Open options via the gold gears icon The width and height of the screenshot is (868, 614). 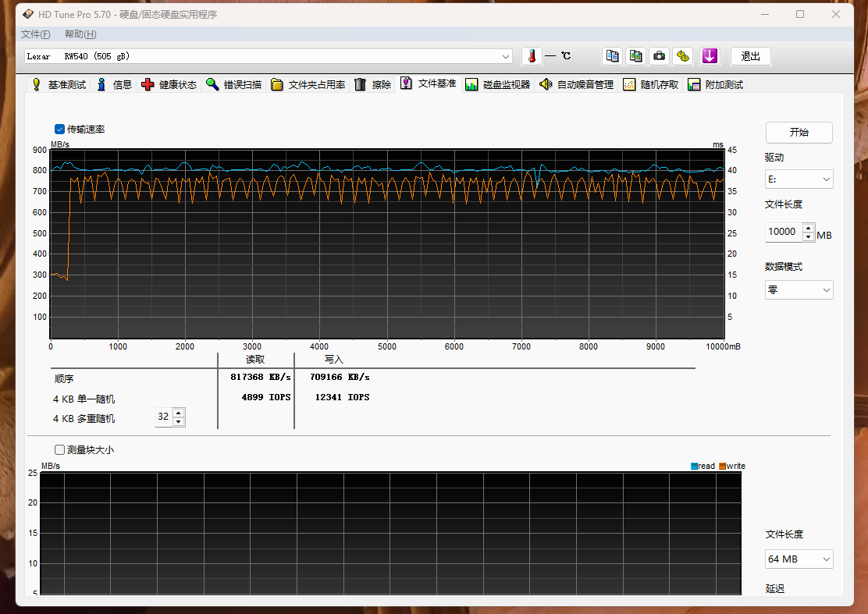pos(683,56)
